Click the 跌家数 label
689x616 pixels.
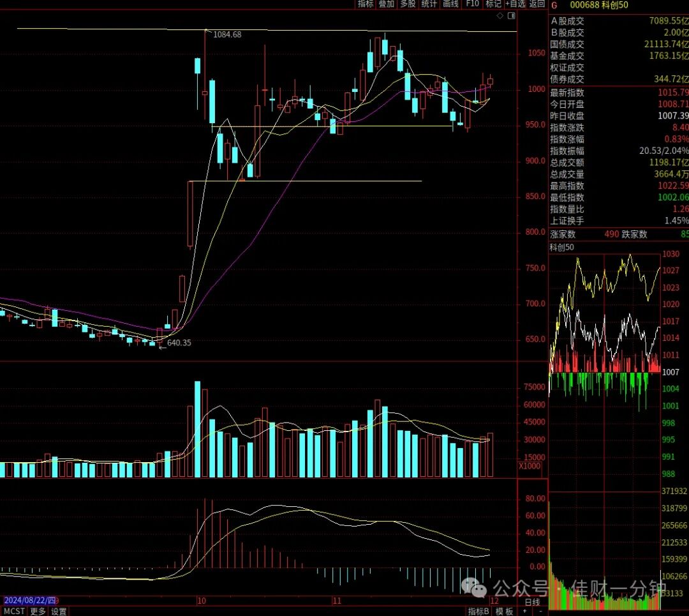pyautogui.click(x=635, y=234)
